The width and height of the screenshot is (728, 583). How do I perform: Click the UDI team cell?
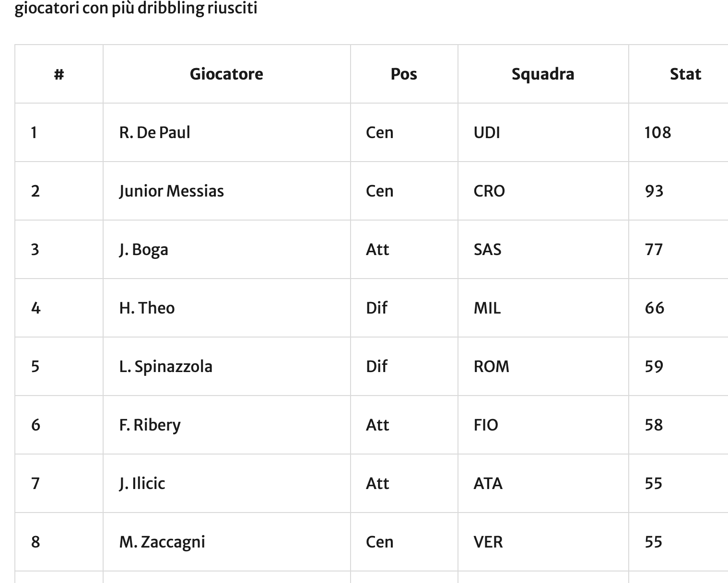(x=487, y=132)
